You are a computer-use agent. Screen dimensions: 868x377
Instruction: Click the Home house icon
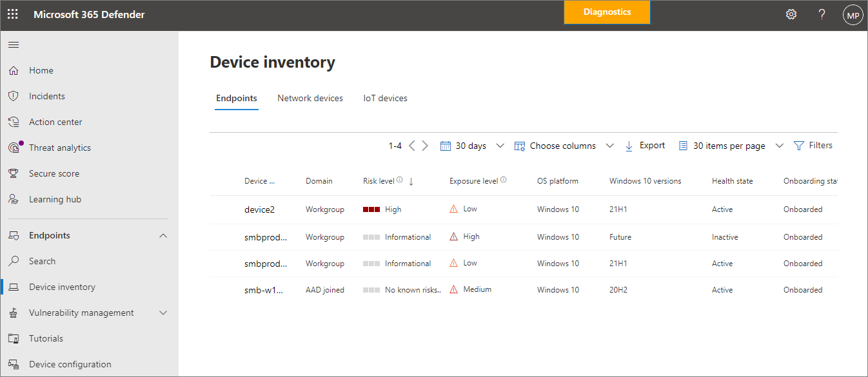point(14,70)
